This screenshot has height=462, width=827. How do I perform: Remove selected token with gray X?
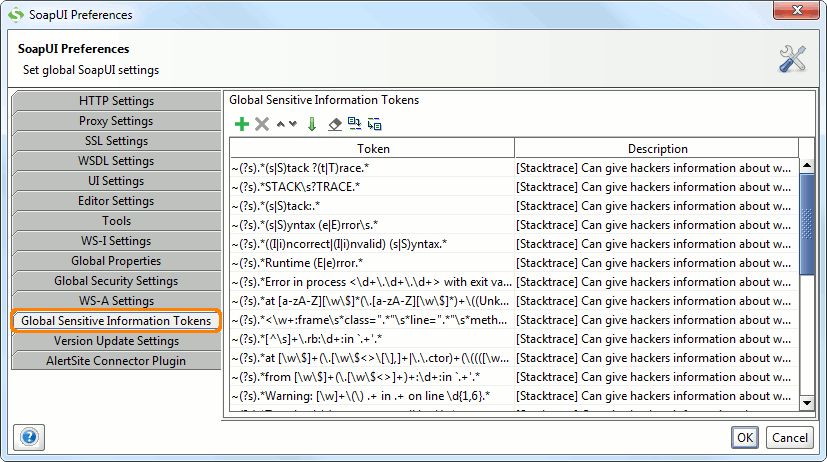click(x=262, y=124)
